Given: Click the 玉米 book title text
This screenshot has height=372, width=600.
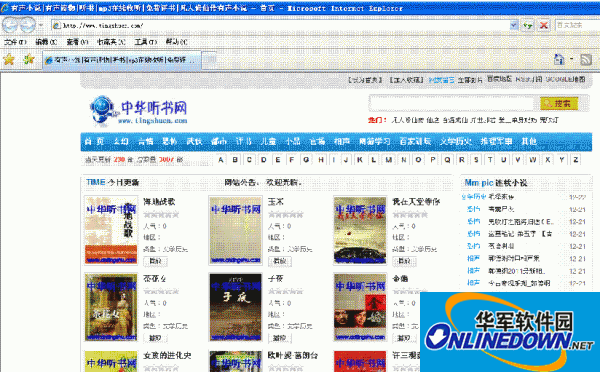Looking at the screenshot, I should (x=276, y=202).
